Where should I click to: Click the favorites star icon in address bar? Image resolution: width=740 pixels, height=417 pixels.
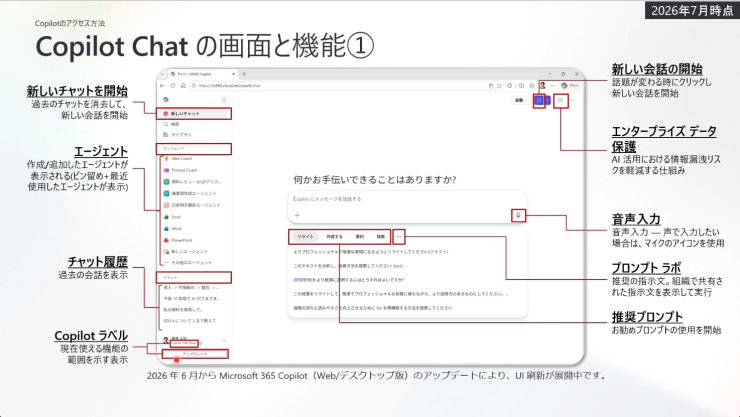(499, 86)
